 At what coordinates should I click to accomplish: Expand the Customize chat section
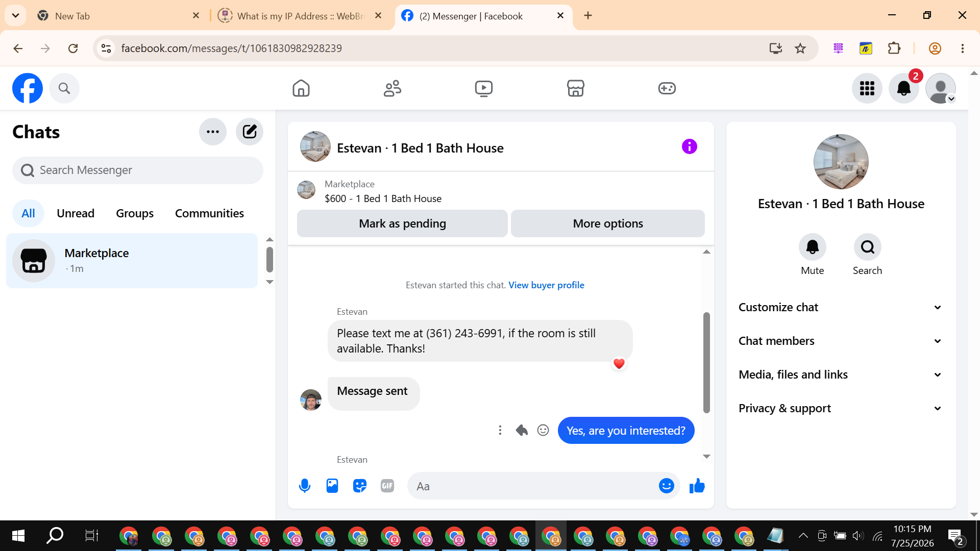point(840,307)
